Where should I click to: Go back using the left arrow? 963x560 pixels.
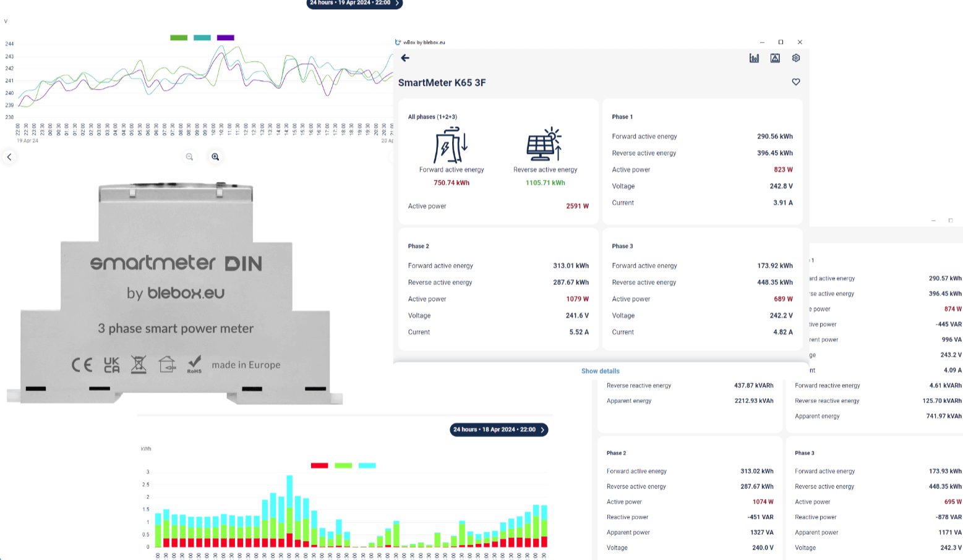[x=405, y=58]
